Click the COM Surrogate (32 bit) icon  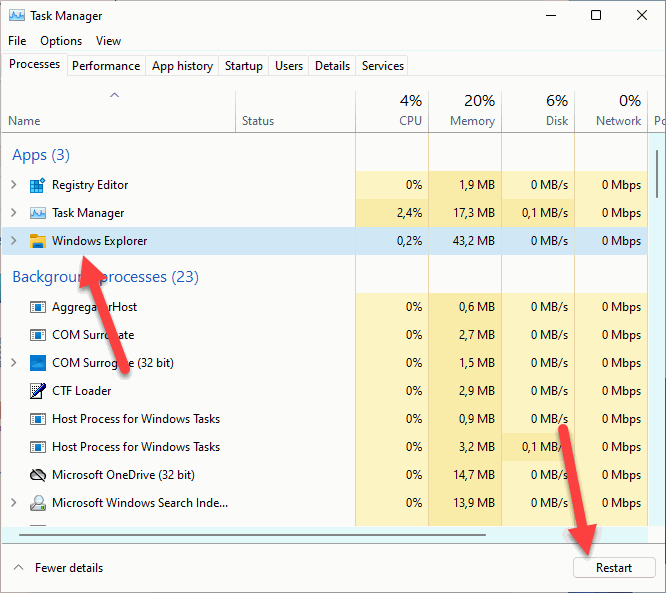37,363
